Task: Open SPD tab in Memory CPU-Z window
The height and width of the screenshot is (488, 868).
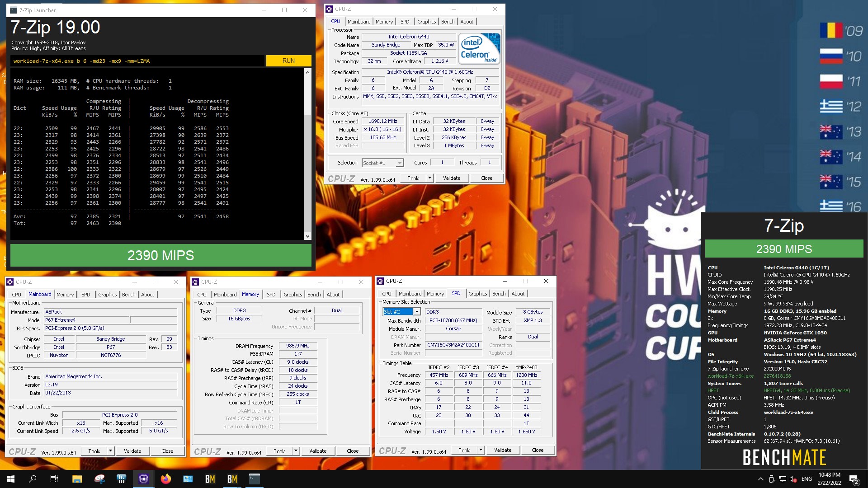Action: point(271,295)
